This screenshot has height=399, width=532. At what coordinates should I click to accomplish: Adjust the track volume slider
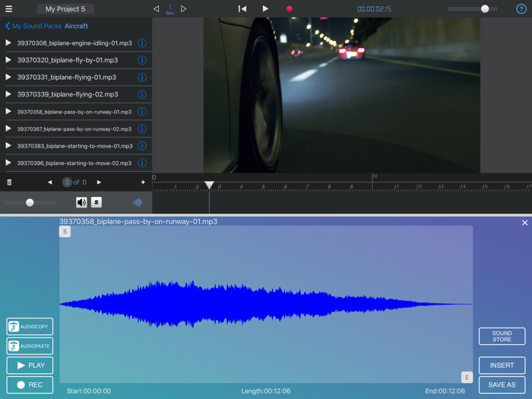30,203
